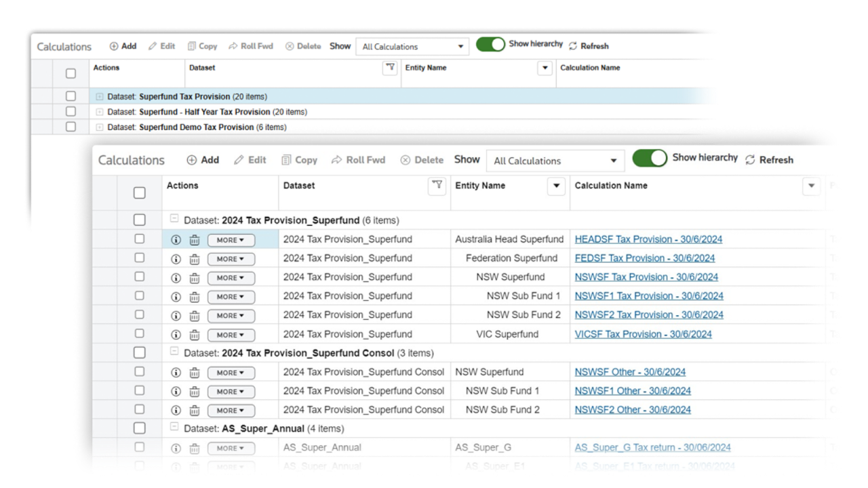Click Refresh icon in the front Calculations toolbar
868x488 pixels.
click(750, 160)
